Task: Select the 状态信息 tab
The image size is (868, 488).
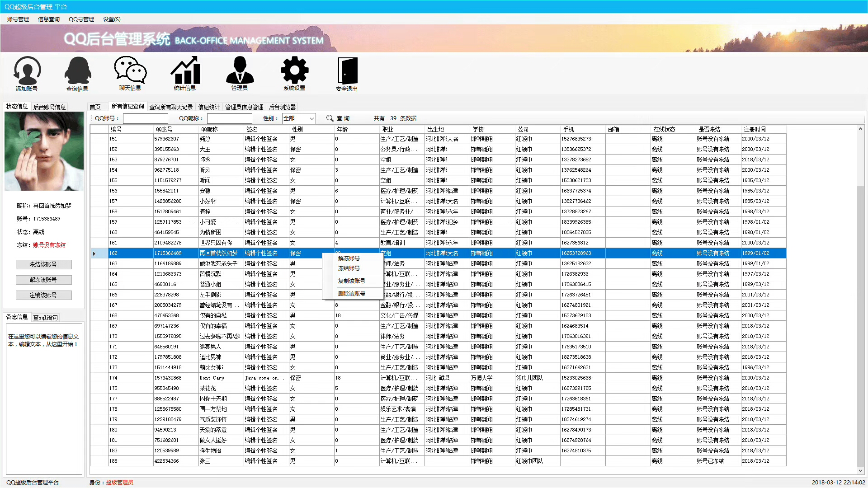Action: (17, 107)
